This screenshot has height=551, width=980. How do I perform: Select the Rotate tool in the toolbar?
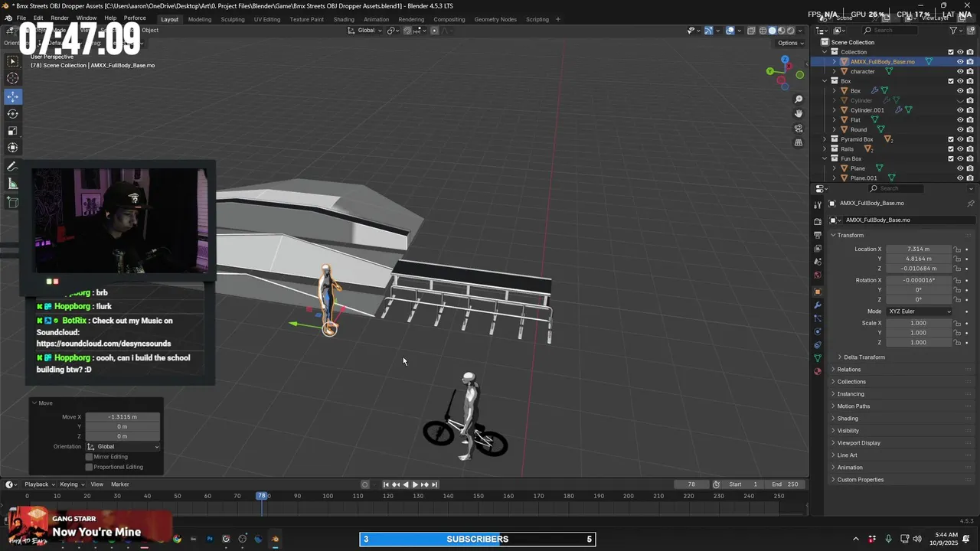tap(13, 113)
